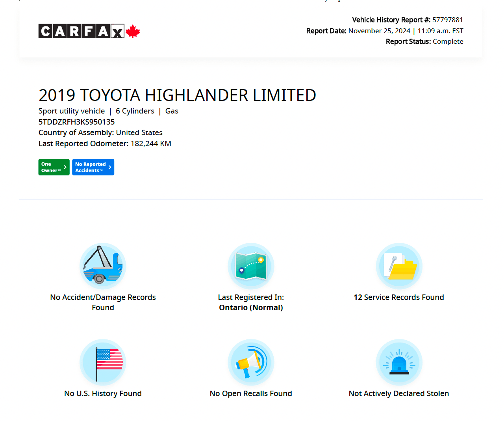Select the VIN 5TDDZRFH3KS950135
The image size is (504, 421).
[x=76, y=122]
